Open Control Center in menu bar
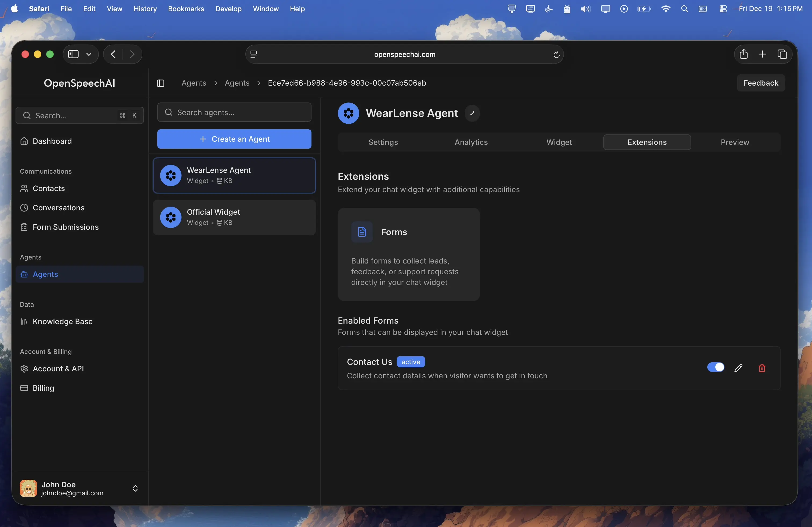 (x=723, y=9)
